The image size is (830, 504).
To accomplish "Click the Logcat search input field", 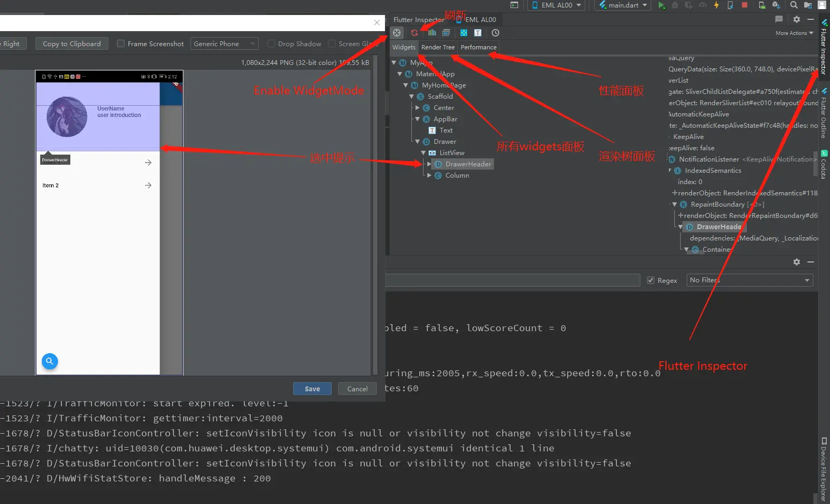I will (513, 280).
